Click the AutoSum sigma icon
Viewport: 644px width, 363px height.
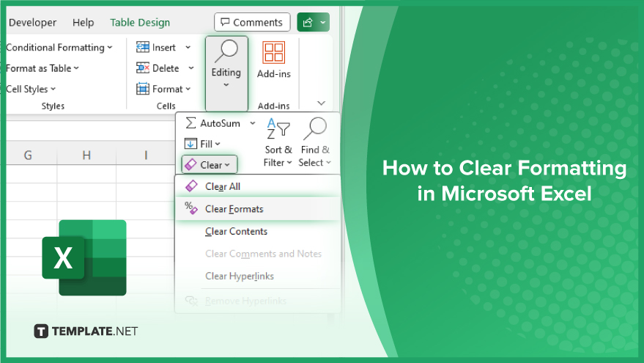[x=190, y=122]
